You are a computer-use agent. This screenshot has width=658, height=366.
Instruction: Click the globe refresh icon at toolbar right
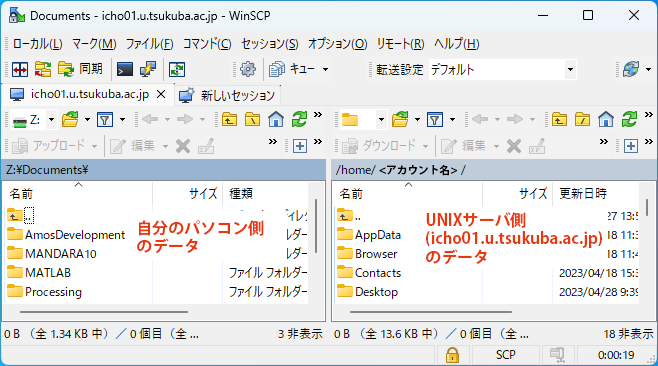click(631, 69)
